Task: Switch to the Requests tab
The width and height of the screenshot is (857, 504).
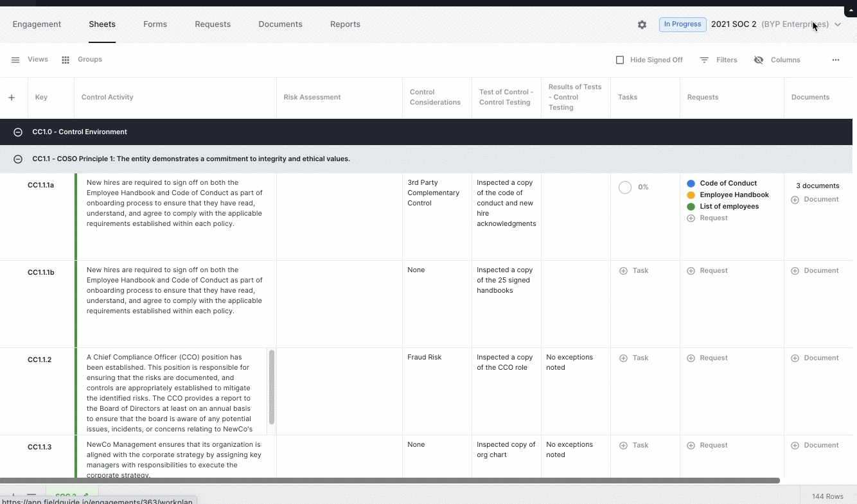Action: point(213,24)
